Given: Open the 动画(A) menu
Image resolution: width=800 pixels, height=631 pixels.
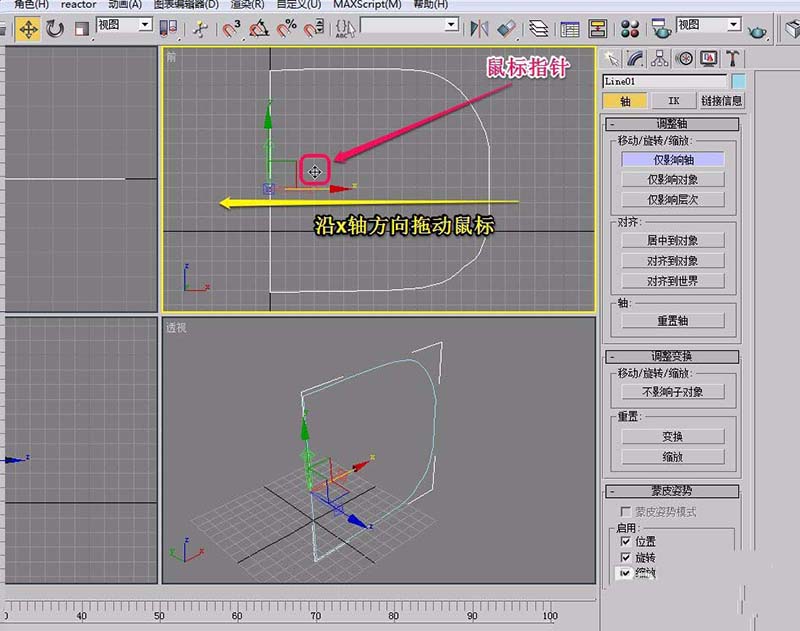Looking at the screenshot, I should coord(125,5).
